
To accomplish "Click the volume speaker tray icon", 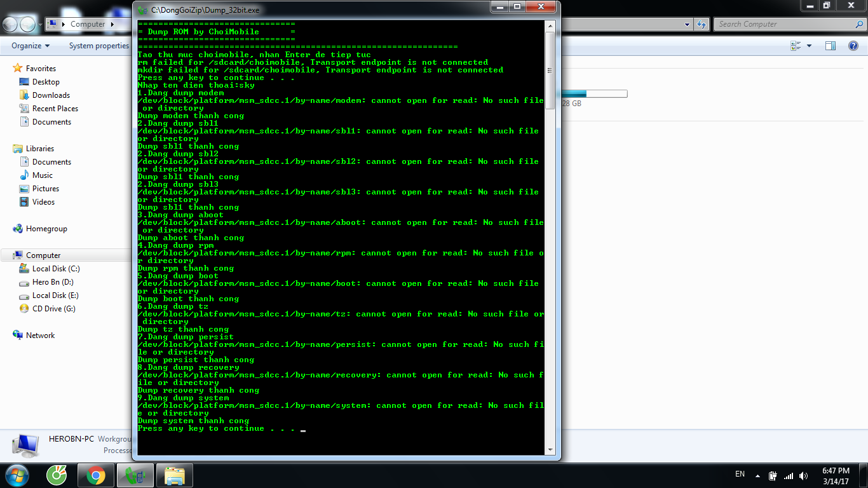I will point(804,475).
